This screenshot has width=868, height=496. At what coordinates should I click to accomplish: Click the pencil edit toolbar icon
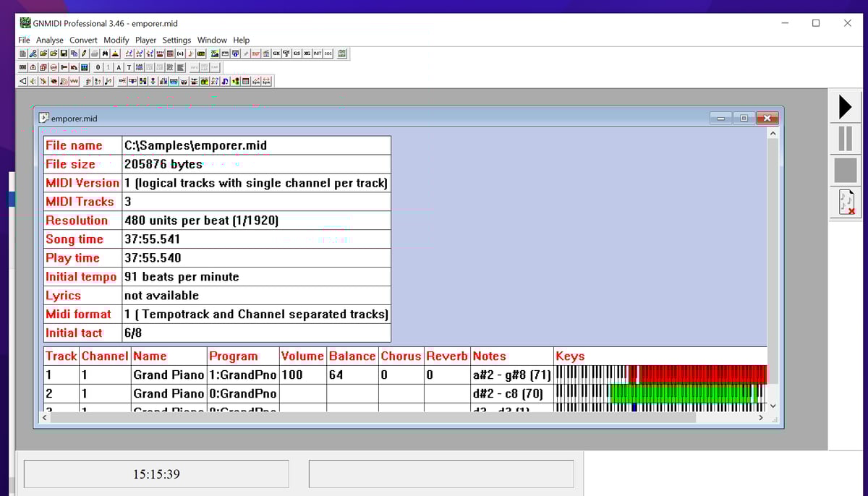coord(85,54)
